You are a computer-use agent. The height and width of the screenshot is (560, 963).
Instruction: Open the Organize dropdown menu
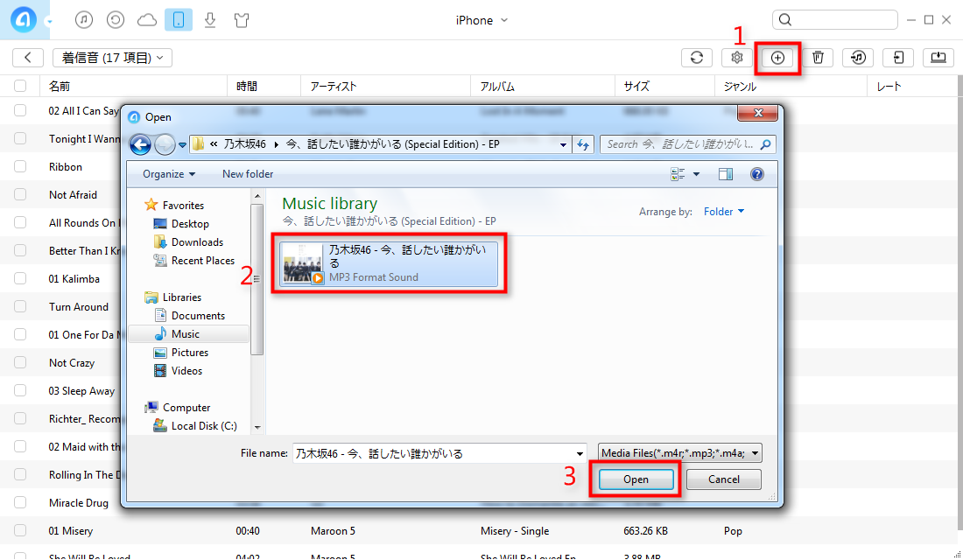pos(169,174)
